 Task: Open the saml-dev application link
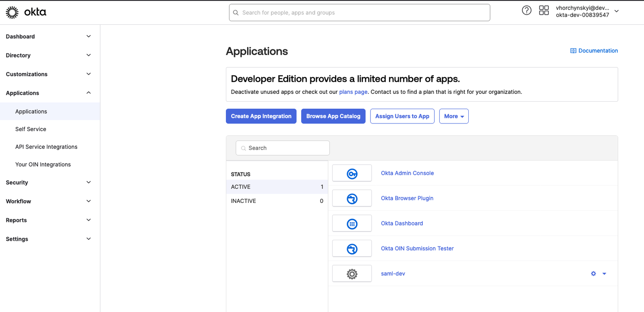click(x=393, y=273)
